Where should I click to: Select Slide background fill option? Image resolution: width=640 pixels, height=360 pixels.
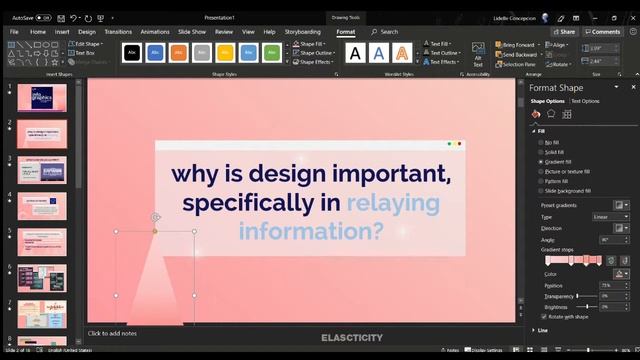541,191
